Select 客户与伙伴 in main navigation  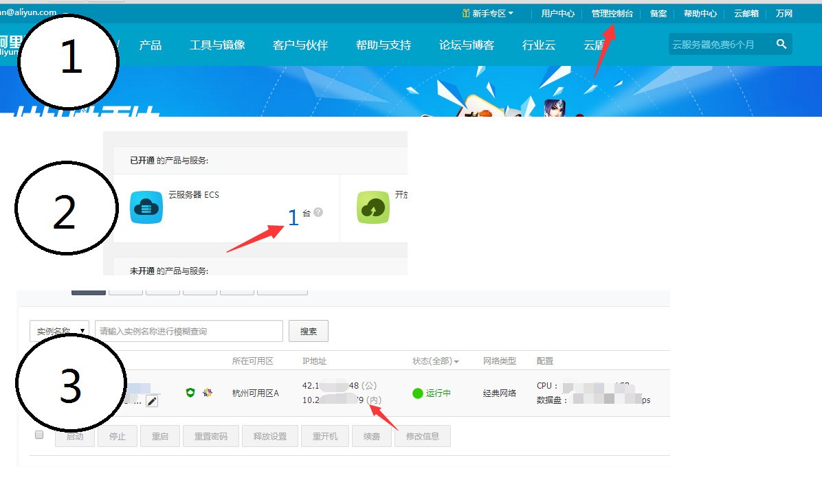(x=300, y=45)
